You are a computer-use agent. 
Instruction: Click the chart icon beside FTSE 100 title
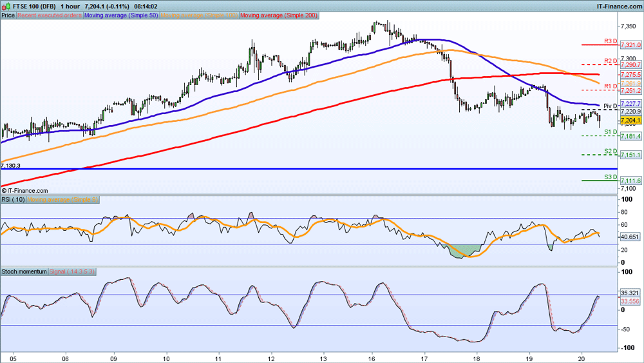pyautogui.click(x=6, y=6)
